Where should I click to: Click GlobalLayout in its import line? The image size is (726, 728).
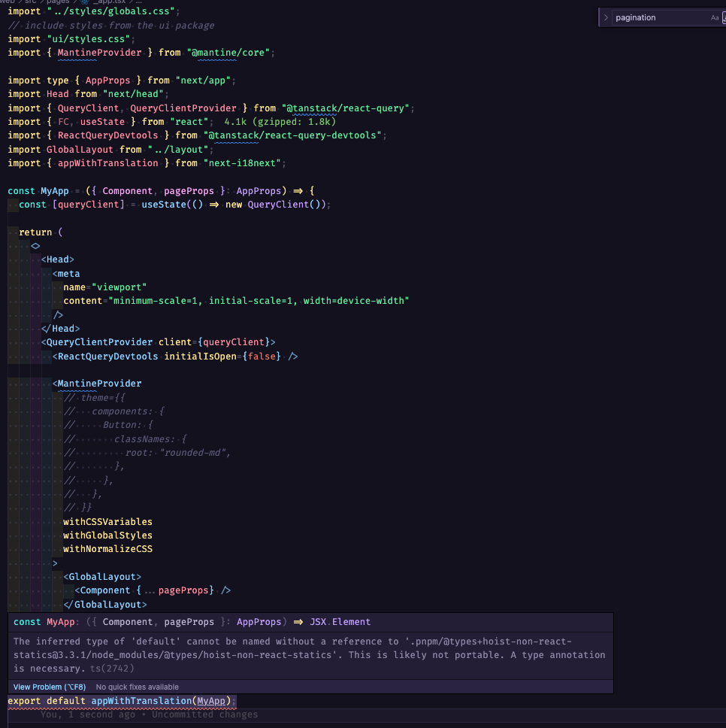tap(80, 150)
